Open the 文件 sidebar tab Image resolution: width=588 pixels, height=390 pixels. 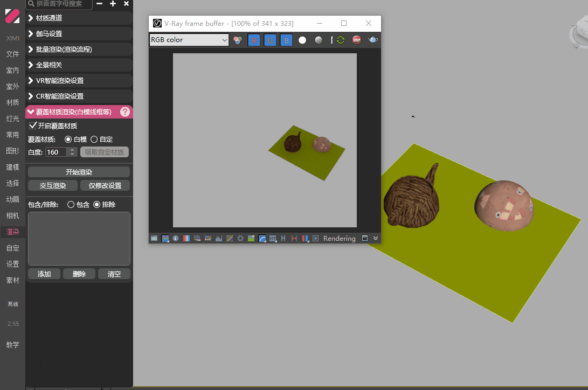12,54
